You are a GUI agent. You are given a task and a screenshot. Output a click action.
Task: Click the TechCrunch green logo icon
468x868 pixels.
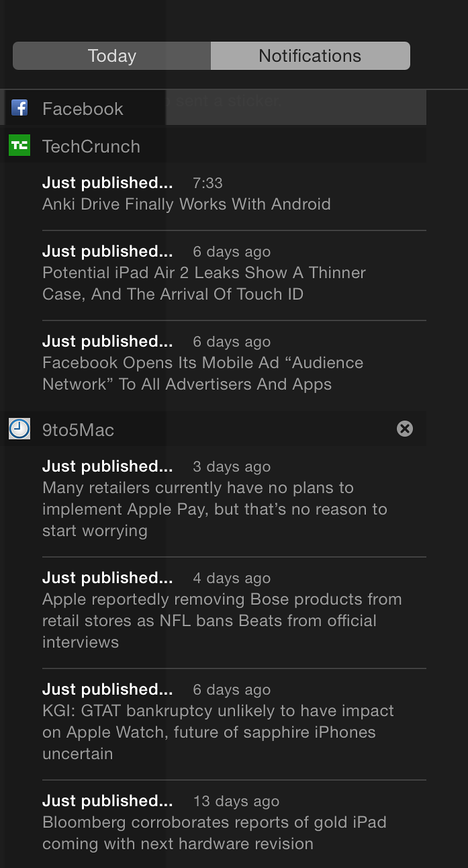point(19,145)
